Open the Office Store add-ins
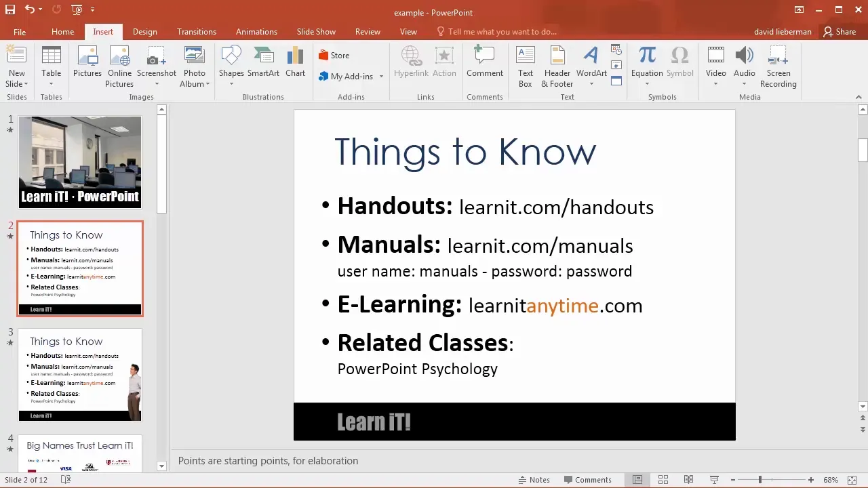Viewport: 868px width, 488px height. coord(334,56)
